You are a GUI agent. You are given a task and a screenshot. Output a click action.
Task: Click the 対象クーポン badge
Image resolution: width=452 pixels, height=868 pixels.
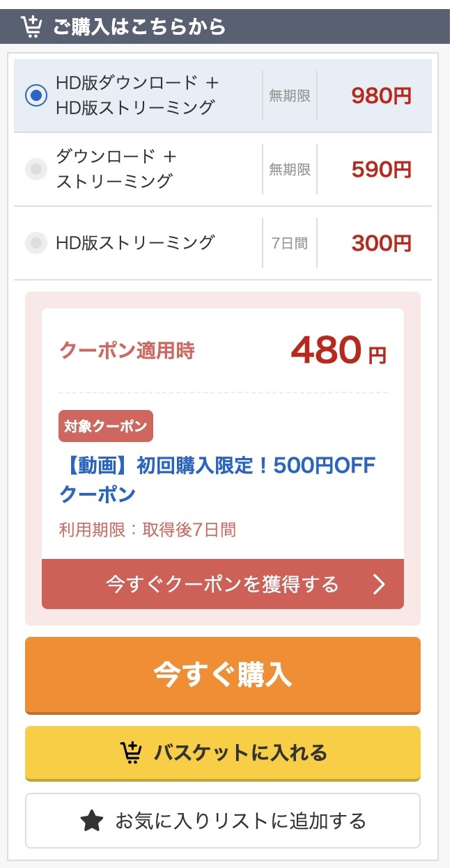click(106, 425)
